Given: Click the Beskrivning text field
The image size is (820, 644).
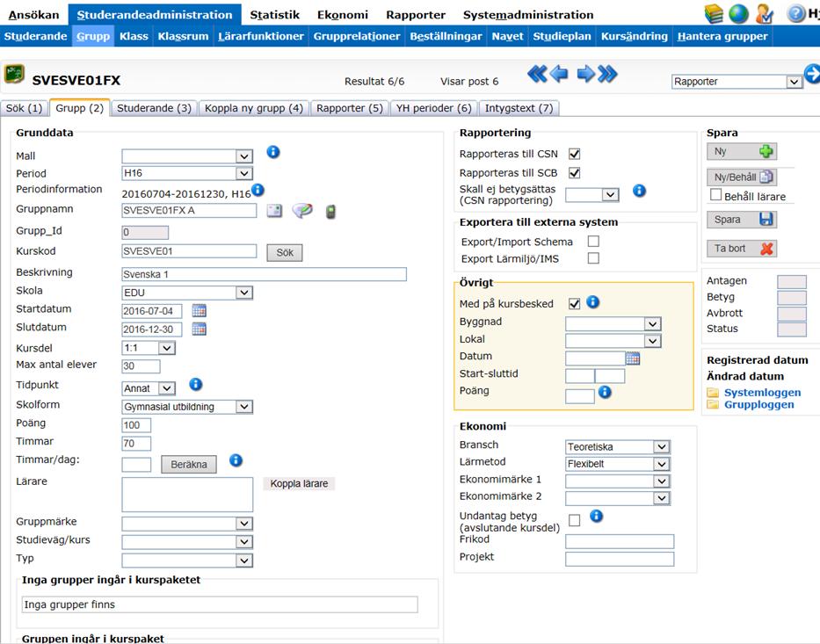Looking at the screenshot, I should (x=264, y=274).
